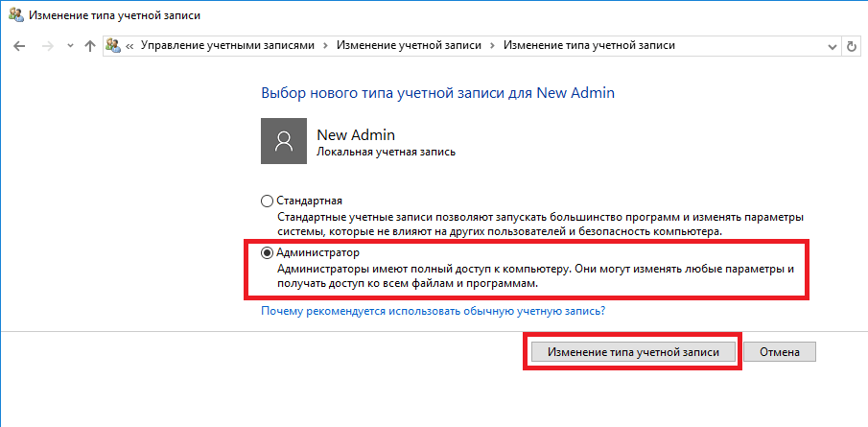This screenshot has height=427, width=868.
Task: Click the forward navigation arrow
Action: tap(44, 46)
